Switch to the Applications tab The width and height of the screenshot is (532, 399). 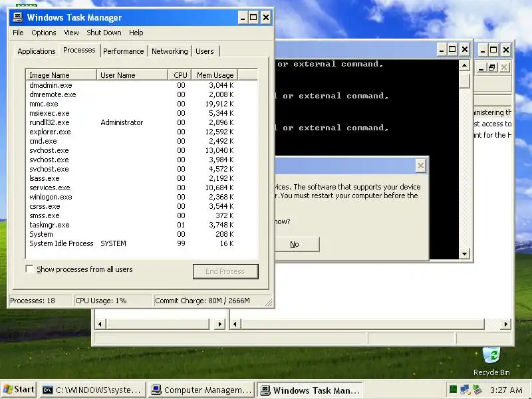pos(37,51)
